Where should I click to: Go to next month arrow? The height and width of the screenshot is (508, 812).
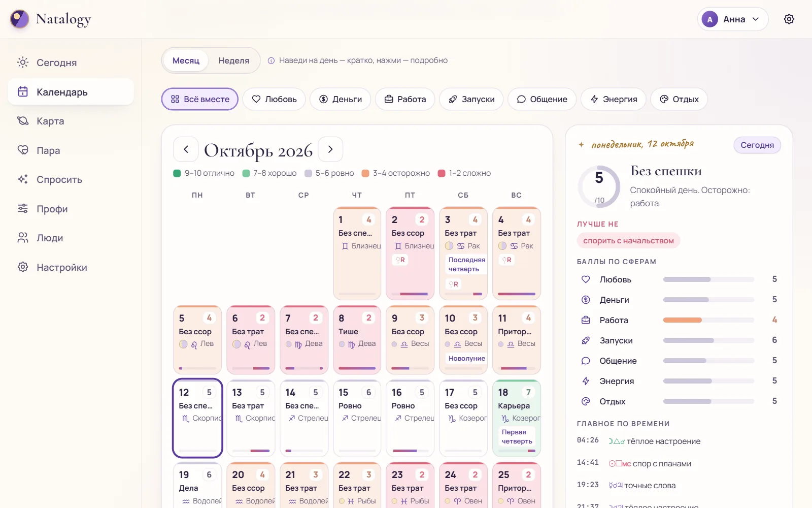coord(330,149)
